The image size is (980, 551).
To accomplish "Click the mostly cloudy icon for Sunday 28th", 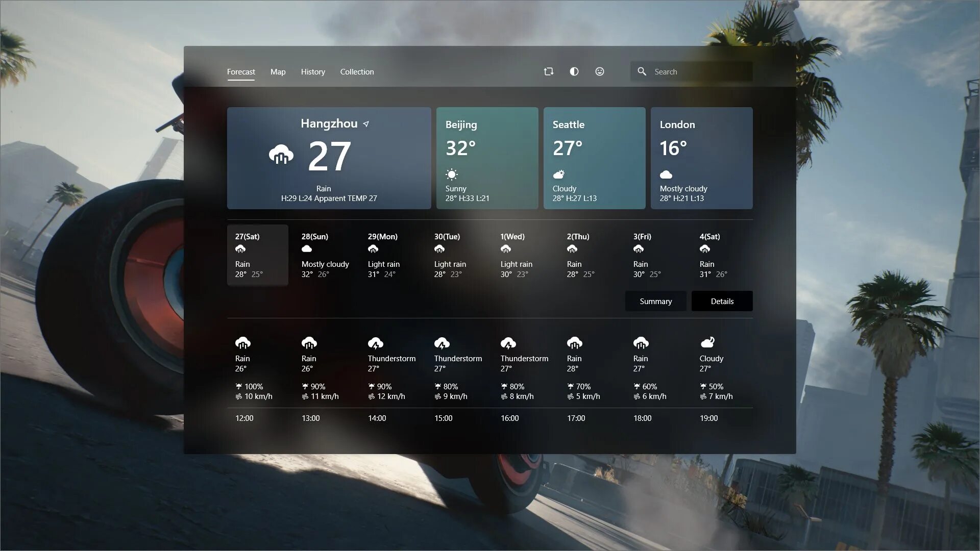I will tap(306, 249).
